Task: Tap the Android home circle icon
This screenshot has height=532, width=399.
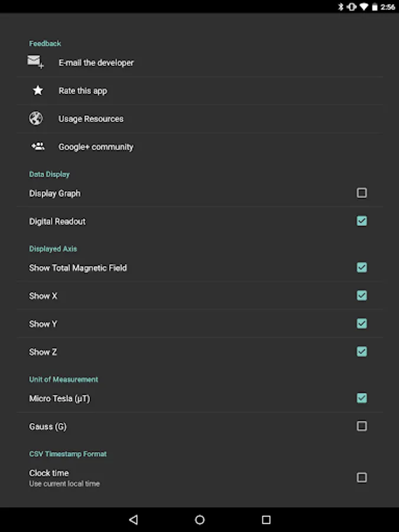Action: 200,520
